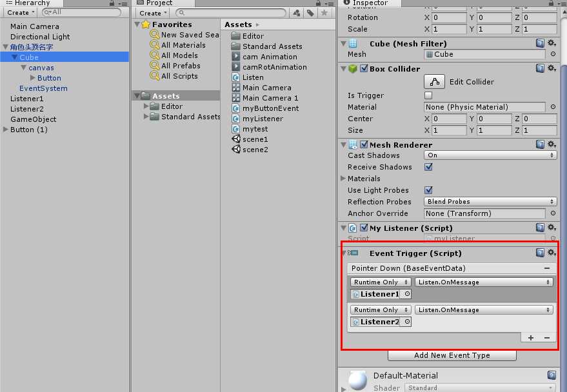Click Add New Event Type button
The image size is (567, 392).
(452, 355)
